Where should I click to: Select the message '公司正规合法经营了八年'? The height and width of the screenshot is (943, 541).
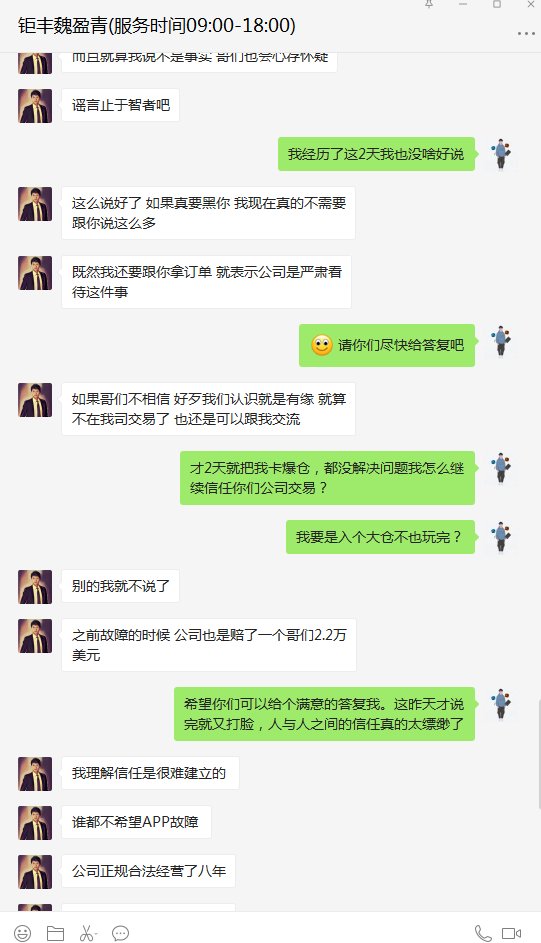(x=148, y=870)
